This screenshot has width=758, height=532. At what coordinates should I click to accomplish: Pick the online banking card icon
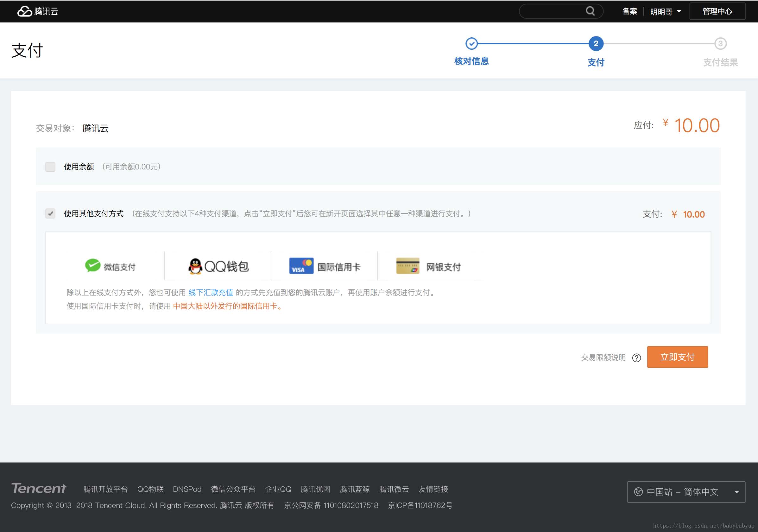pos(407,266)
